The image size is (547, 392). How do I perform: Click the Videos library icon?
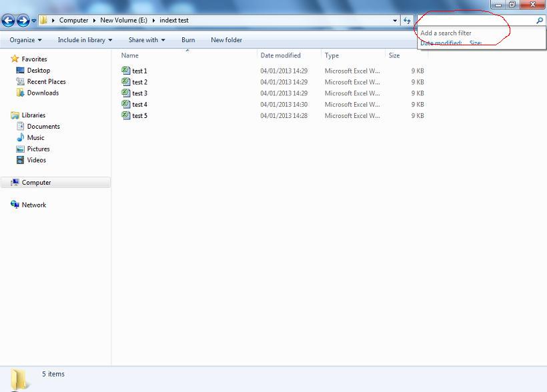[x=20, y=160]
